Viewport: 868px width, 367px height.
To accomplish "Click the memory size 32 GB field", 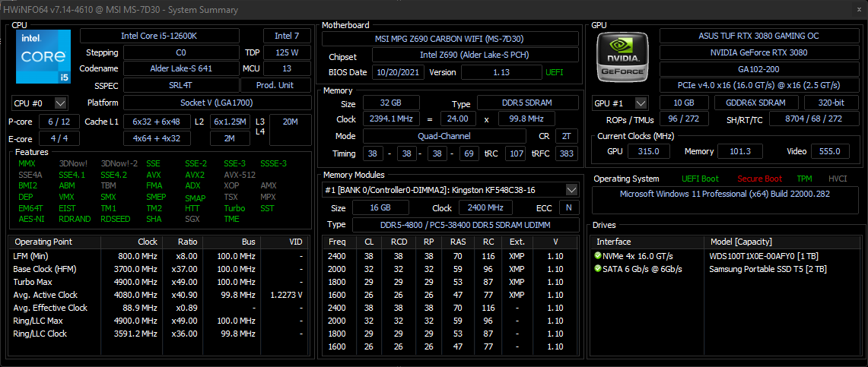I will pyautogui.click(x=391, y=103).
